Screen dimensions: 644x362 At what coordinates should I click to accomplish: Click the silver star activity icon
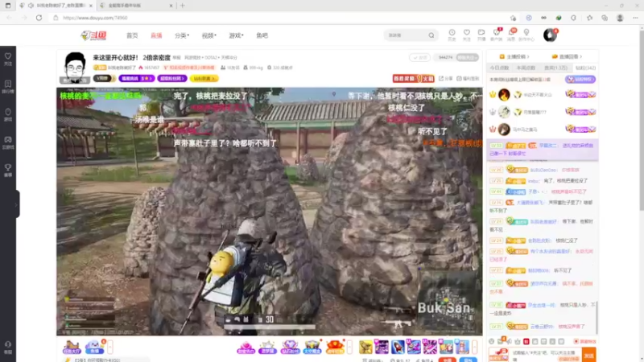[x=267, y=348]
